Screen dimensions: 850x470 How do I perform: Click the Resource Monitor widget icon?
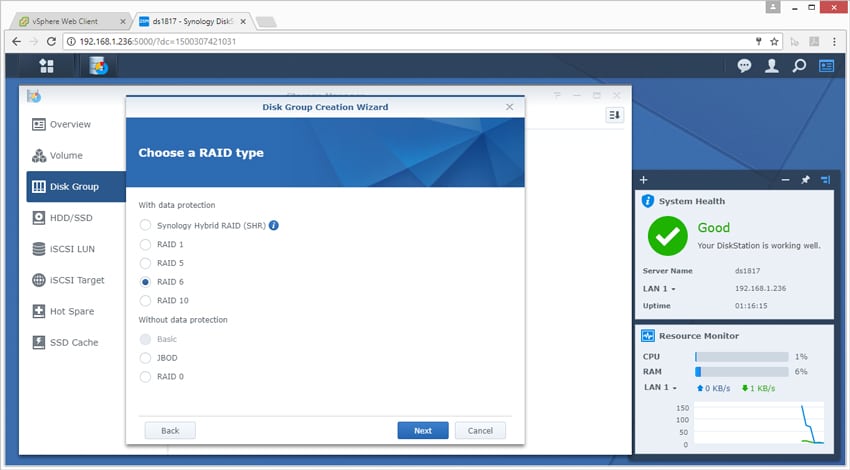(648, 336)
